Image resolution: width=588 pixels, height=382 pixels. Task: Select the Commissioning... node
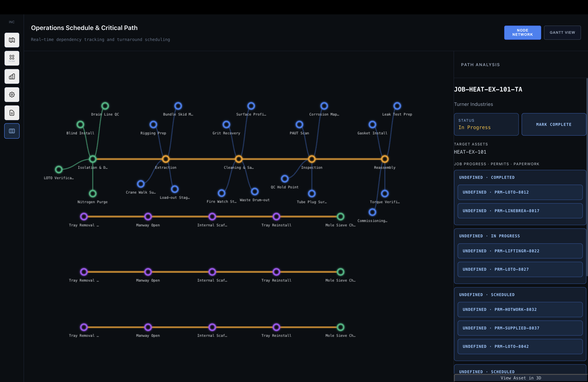pyautogui.click(x=373, y=212)
